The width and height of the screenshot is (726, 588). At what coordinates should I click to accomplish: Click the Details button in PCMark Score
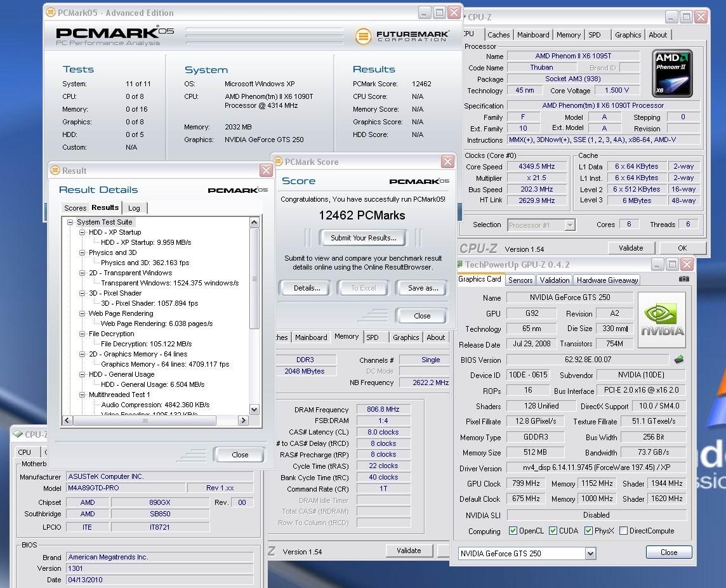tap(307, 288)
